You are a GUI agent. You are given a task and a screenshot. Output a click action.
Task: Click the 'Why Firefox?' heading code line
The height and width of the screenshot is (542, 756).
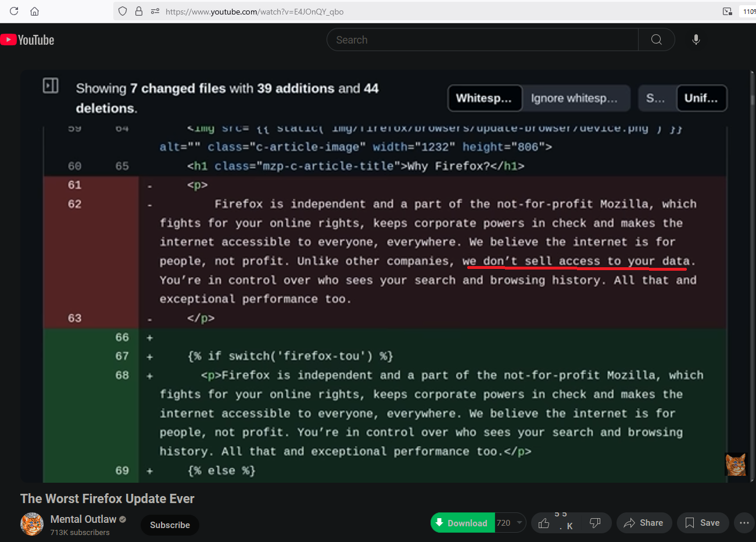[x=356, y=166]
